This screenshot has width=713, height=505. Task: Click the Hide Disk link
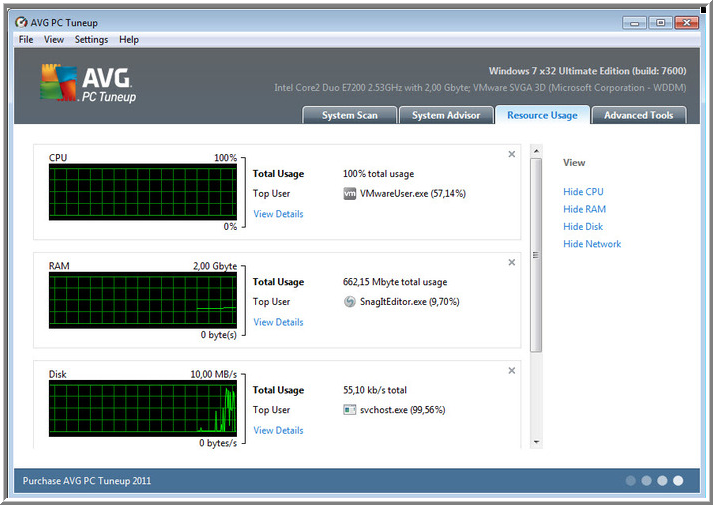coord(583,226)
